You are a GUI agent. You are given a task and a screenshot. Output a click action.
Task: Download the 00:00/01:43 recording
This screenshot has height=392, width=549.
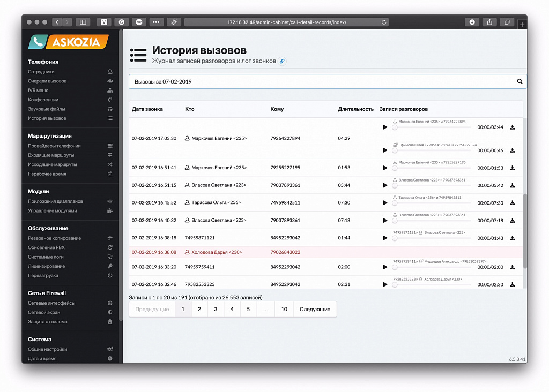coord(512,238)
